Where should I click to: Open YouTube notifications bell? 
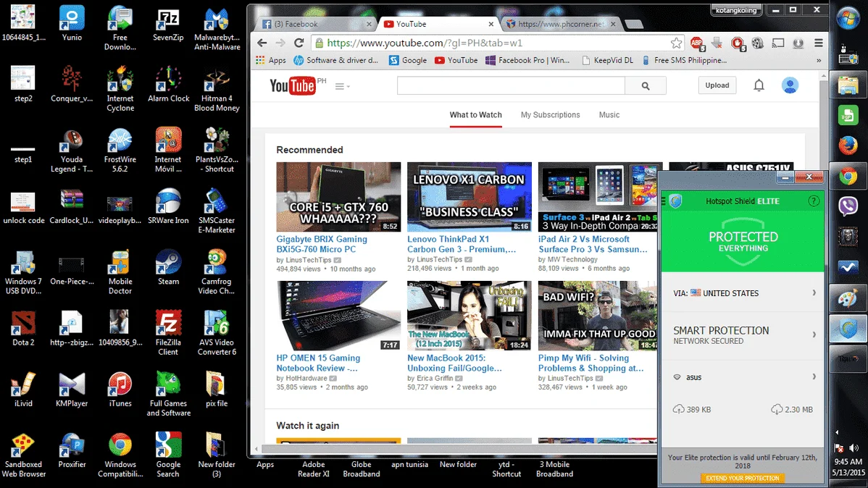(x=759, y=85)
